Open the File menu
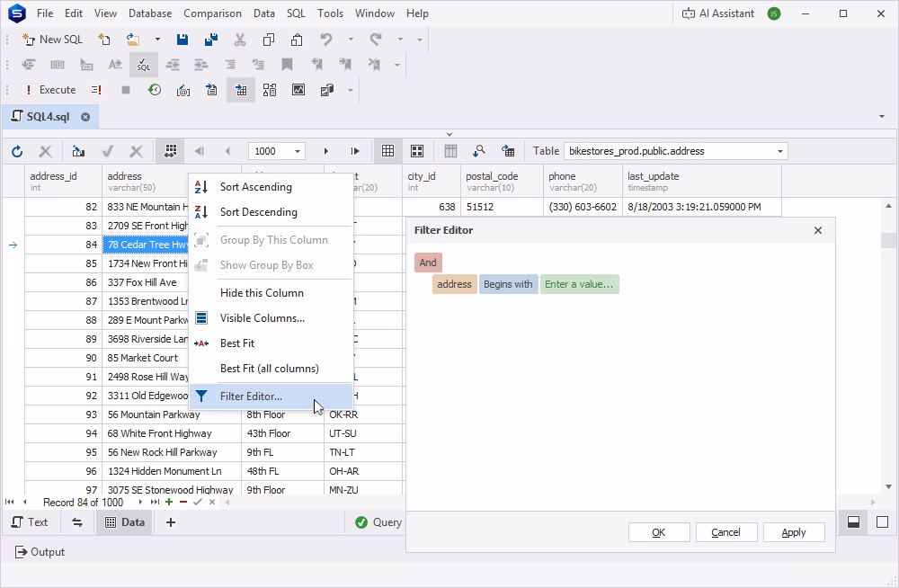This screenshot has width=899, height=588. 45,13
